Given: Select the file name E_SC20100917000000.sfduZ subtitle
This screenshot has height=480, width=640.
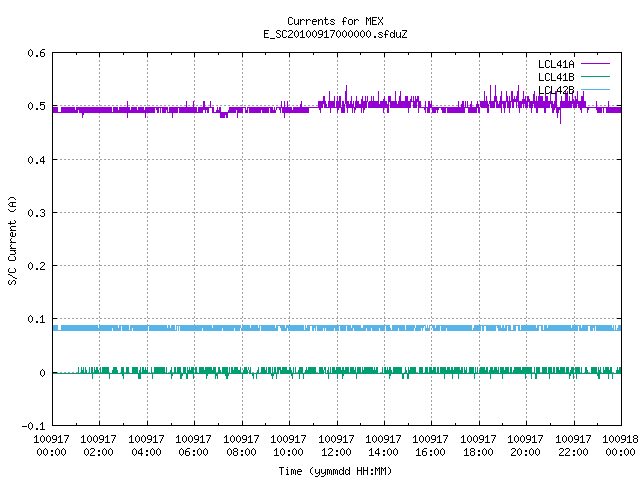Looking at the screenshot, I should pyautogui.click(x=335, y=34).
